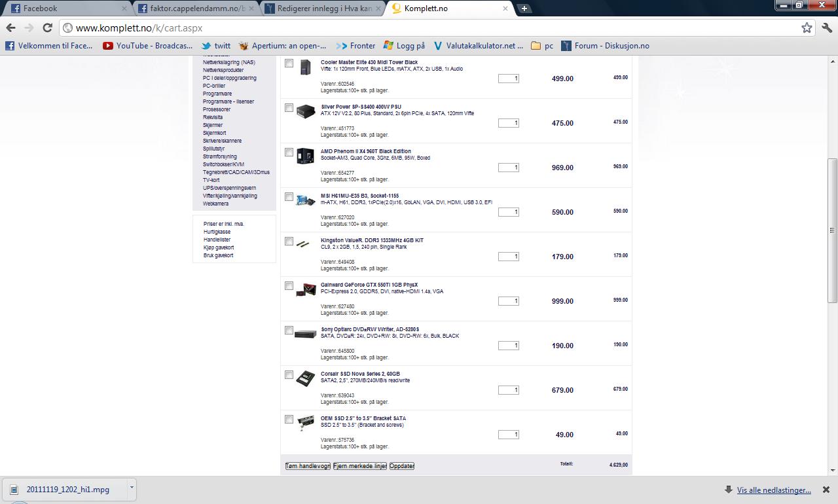Click the AMD Phenom II product image
The width and height of the screenshot is (838, 504).
click(305, 156)
